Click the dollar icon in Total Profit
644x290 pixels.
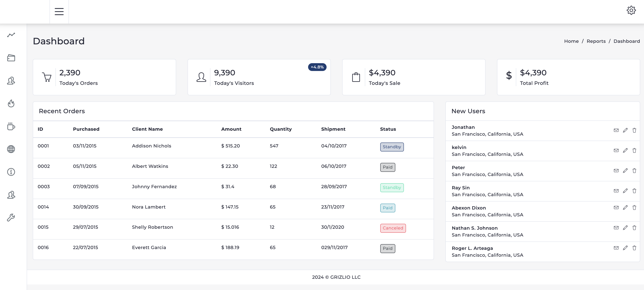coord(509,75)
